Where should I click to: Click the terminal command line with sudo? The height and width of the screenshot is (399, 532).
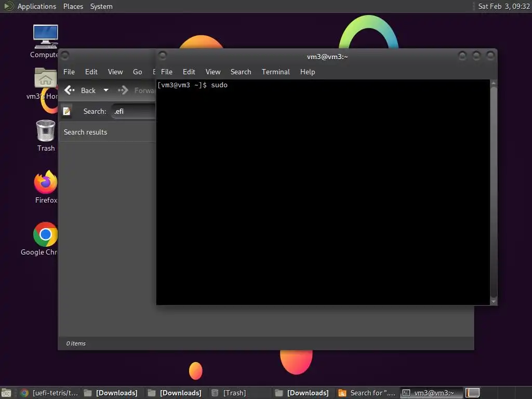192,85
